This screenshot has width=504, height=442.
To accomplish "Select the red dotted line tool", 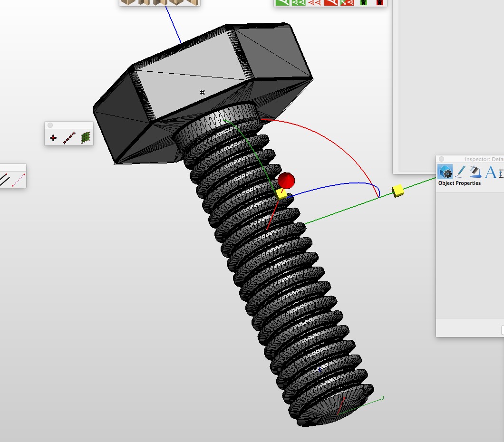I will click(x=18, y=180).
